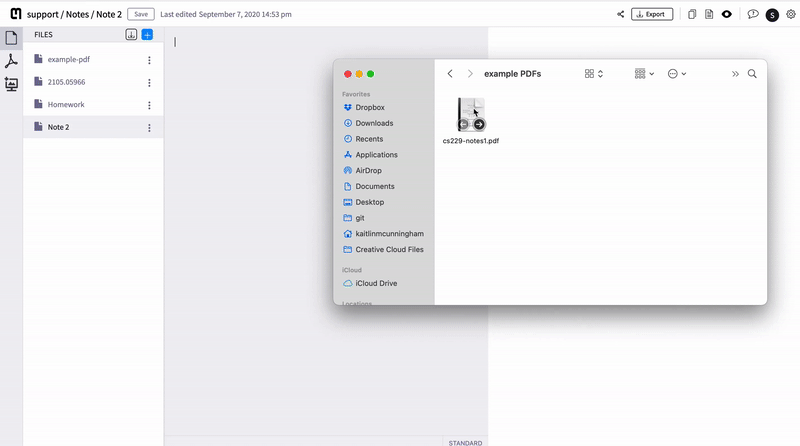
Task: Show more Finder toolbar items chevrons
Action: [x=735, y=74]
